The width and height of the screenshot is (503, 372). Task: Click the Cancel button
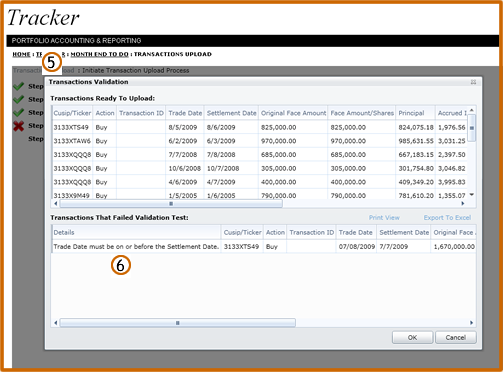point(456,337)
